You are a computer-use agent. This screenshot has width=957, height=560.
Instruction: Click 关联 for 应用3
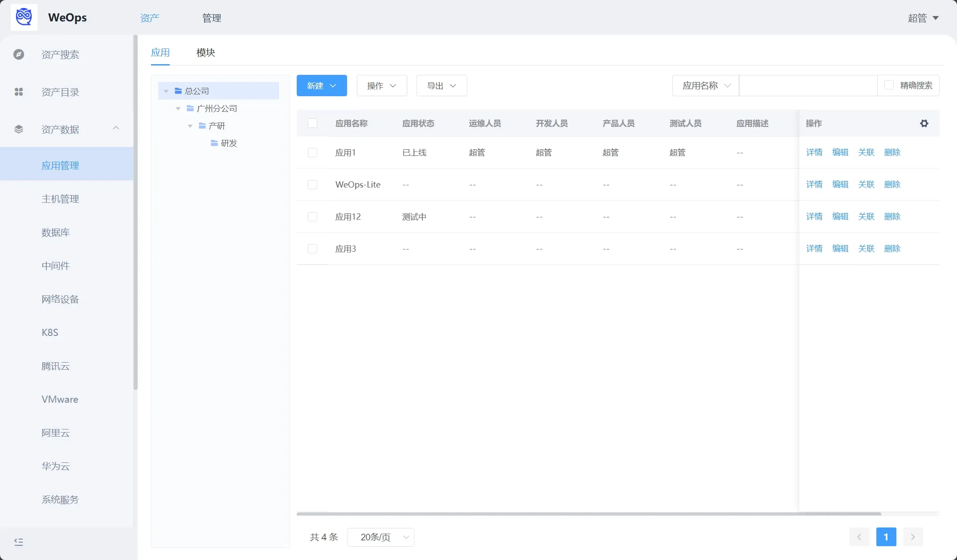(x=867, y=249)
